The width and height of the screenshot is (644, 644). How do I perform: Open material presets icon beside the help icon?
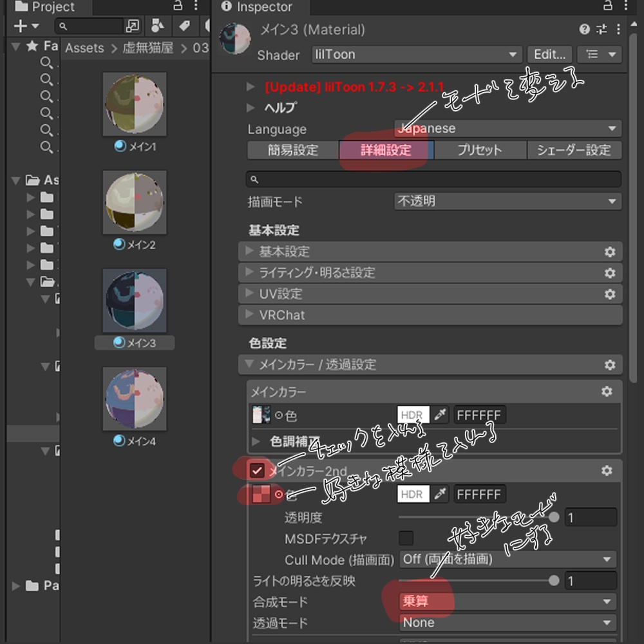(x=601, y=30)
